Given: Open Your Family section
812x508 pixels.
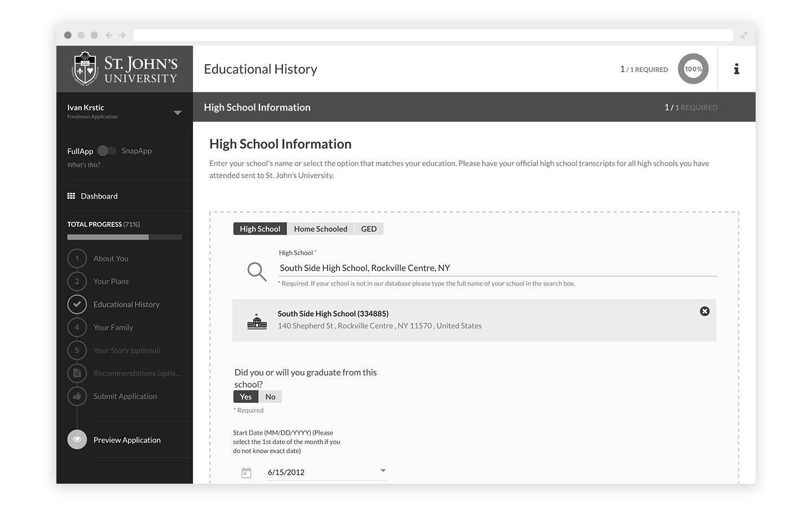Looking at the screenshot, I should click(x=113, y=327).
